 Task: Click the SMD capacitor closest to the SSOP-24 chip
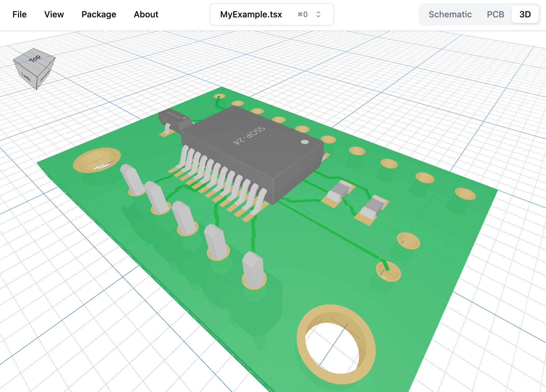coord(340,191)
